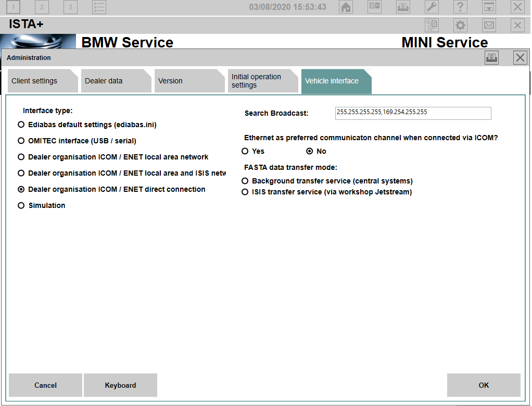
Task: Click the top bar printer icon
Action: point(403,7)
